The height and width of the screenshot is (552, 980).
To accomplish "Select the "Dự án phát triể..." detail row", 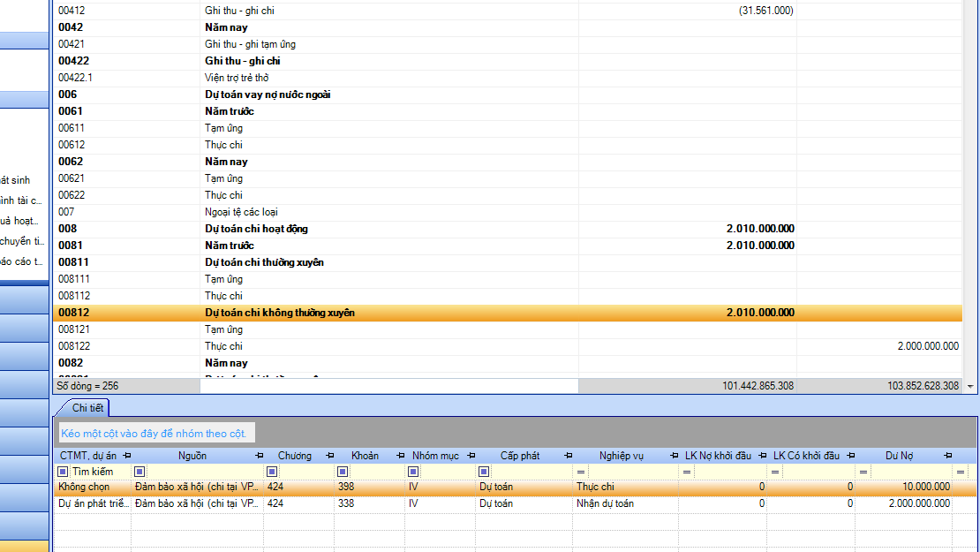I will point(93,503).
